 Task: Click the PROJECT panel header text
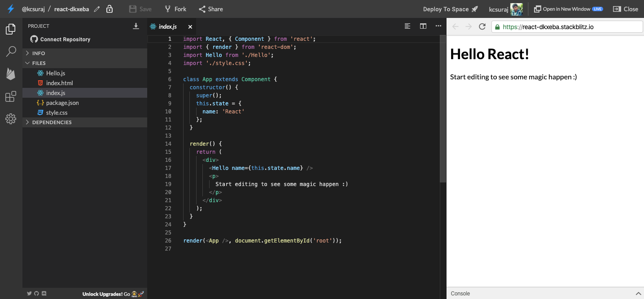tap(39, 26)
